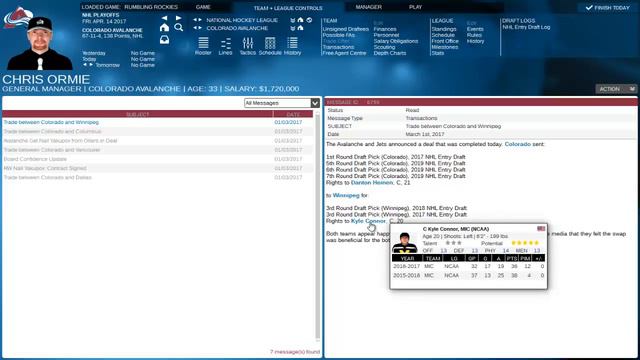Go back with the left arrow icon above the Home icon

tap(164, 18)
